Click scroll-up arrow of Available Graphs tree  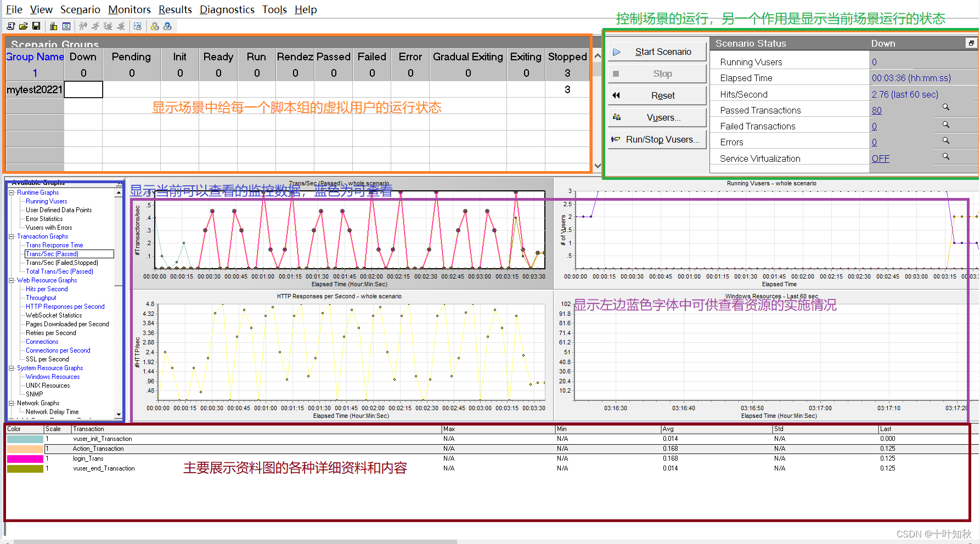click(x=119, y=193)
